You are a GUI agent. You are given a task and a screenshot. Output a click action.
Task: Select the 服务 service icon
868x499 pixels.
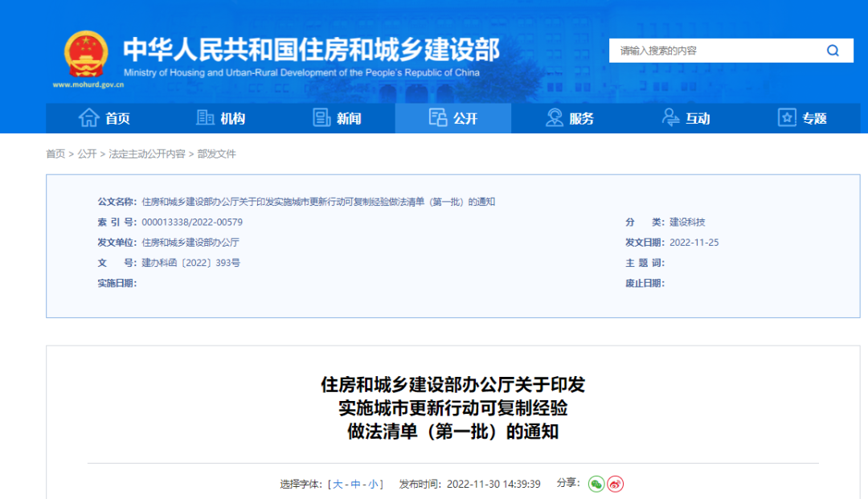coord(555,117)
